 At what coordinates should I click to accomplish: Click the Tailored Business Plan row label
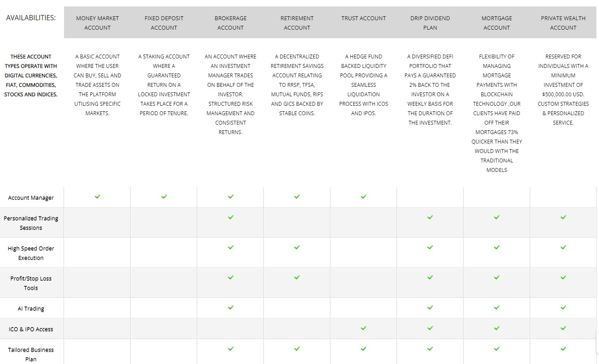pos(31,355)
